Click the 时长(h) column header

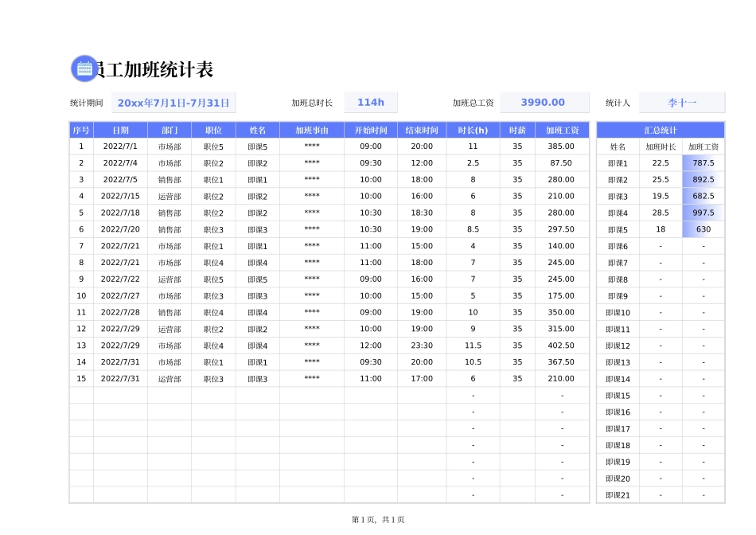[473, 129]
